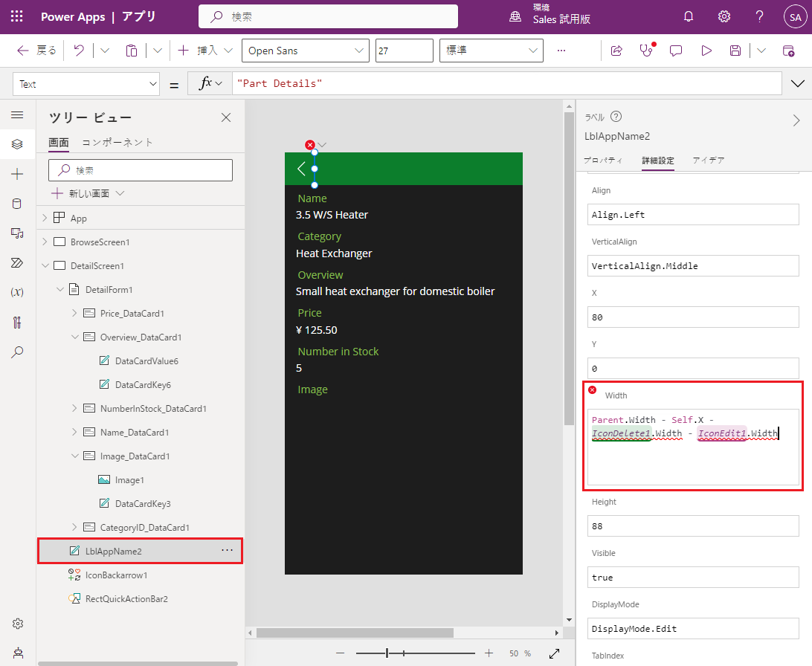This screenshot has width=812, height=666.
Task: Open the save options dropdown arrow
Action: click(x=761, y=51)
